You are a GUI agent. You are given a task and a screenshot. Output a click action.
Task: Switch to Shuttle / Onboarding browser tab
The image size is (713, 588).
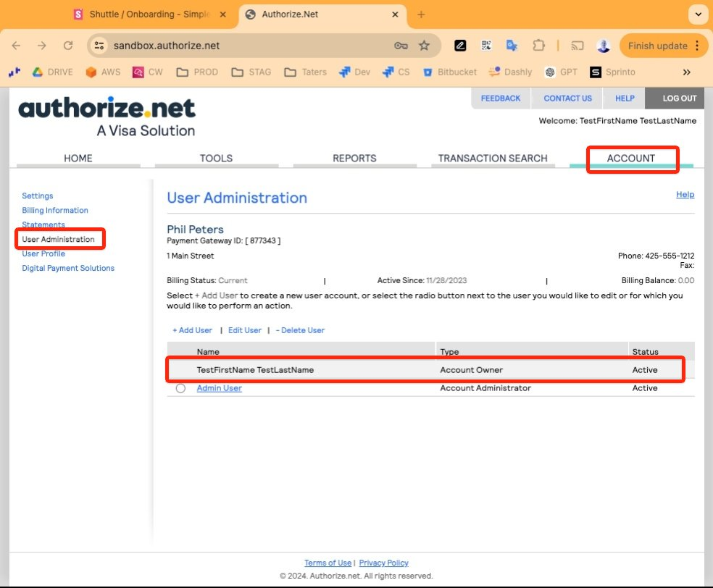[x=149, y=14]
